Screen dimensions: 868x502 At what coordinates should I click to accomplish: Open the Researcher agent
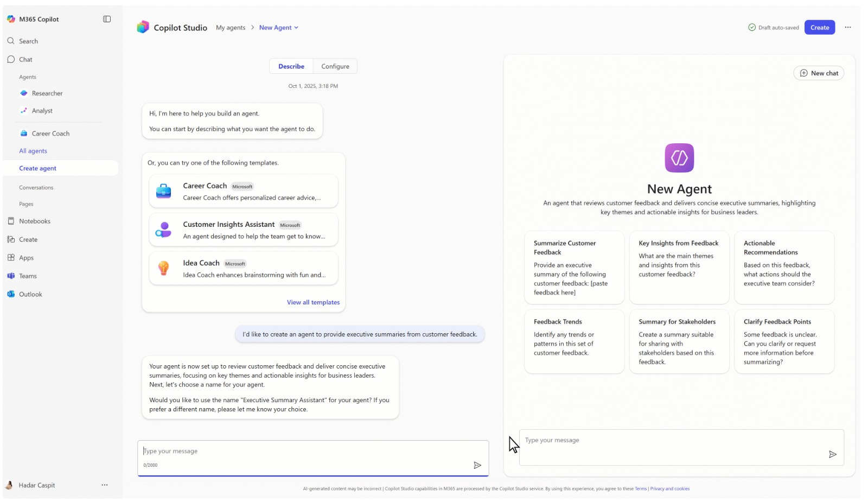tap(47, 93)
